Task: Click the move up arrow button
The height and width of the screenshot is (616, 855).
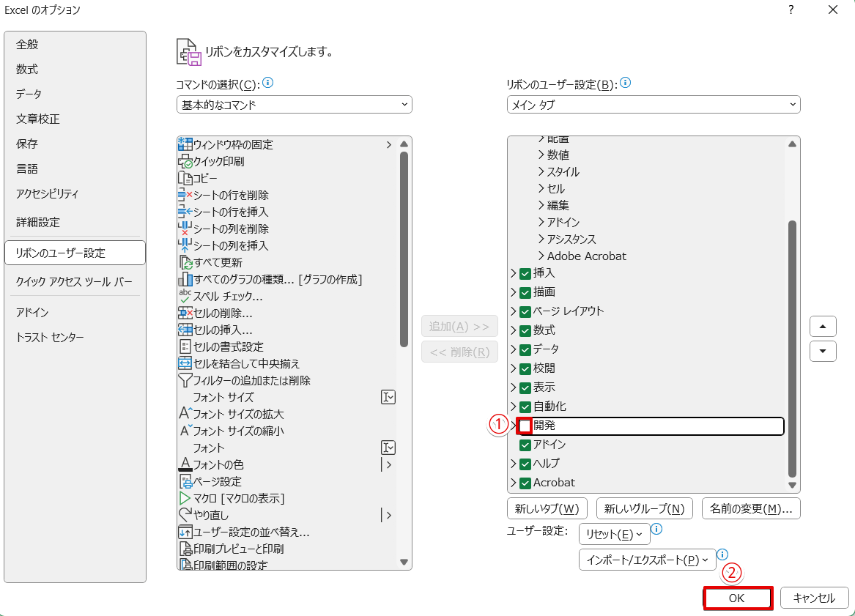Action: click(x=823, y=327)
